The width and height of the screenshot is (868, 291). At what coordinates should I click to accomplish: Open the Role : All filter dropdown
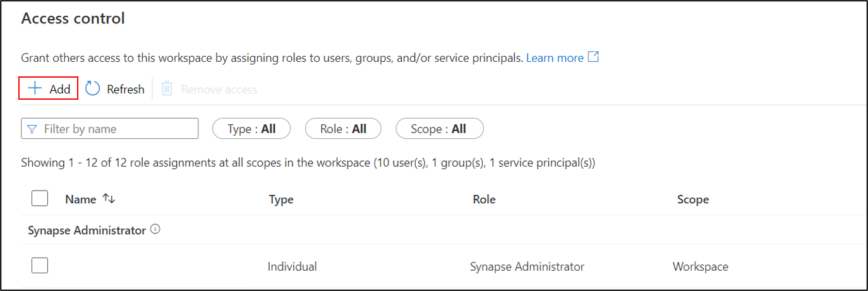[x=343, y=129]
